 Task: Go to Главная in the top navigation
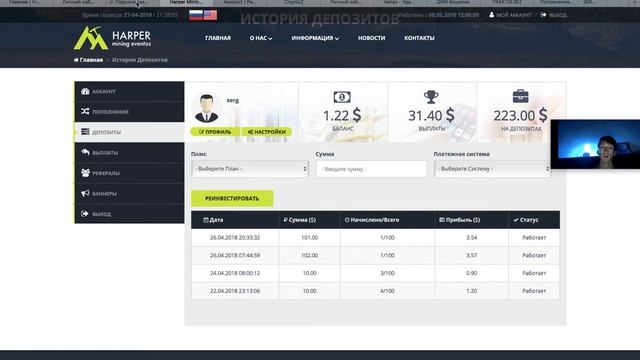coord(218,38)
